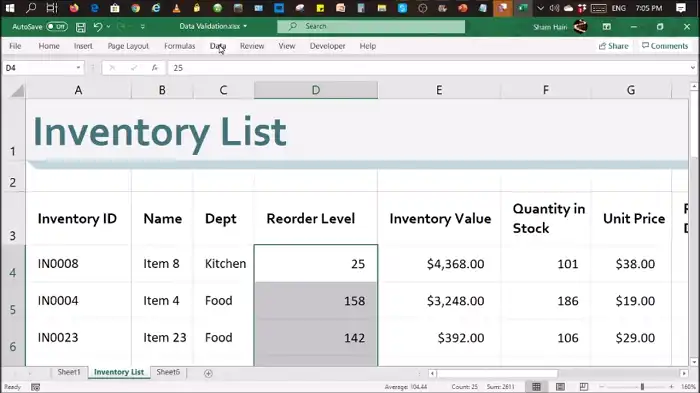Switch to Normal view icon
The width and height of the screenshot is (700, 393).
(x=536, y=387)
